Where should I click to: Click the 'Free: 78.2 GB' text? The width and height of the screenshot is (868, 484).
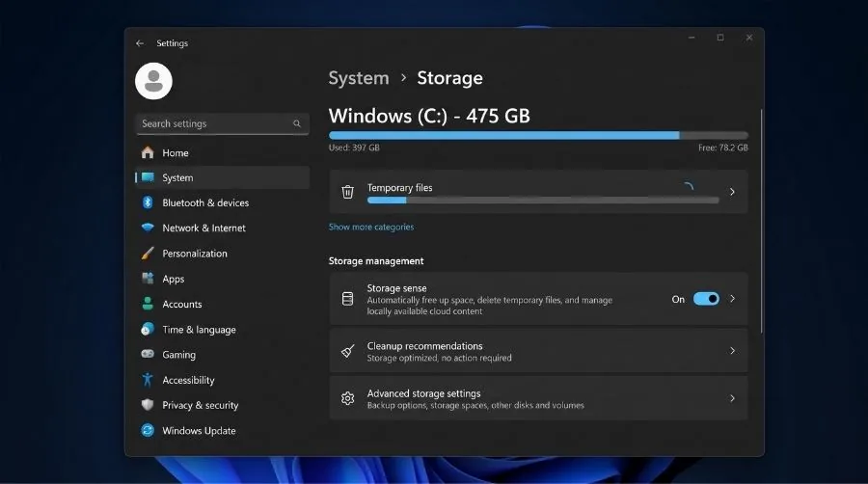pos(723,148)
